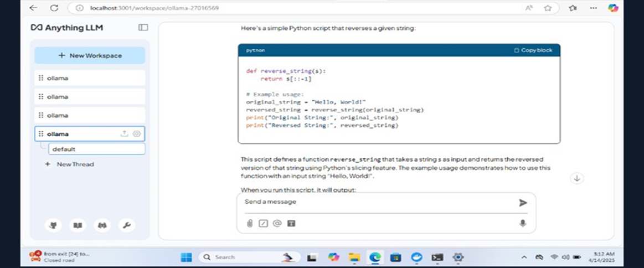Show hidden system tray icons chevron

[x=524, y=257]
